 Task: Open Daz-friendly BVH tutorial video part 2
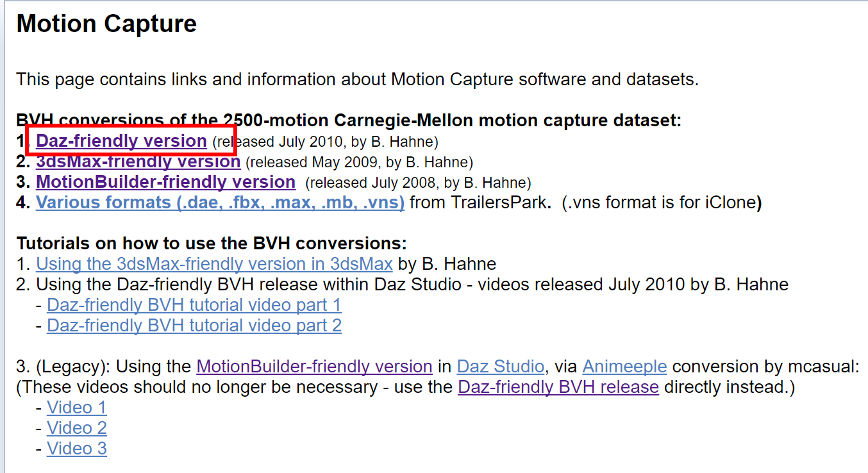pyautogui.click(x=194, y=326)
